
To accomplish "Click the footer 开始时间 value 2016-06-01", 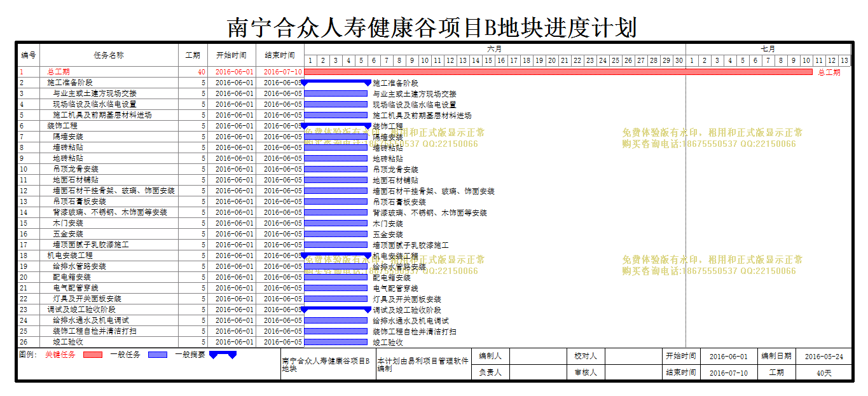I will tap(729, 357).
